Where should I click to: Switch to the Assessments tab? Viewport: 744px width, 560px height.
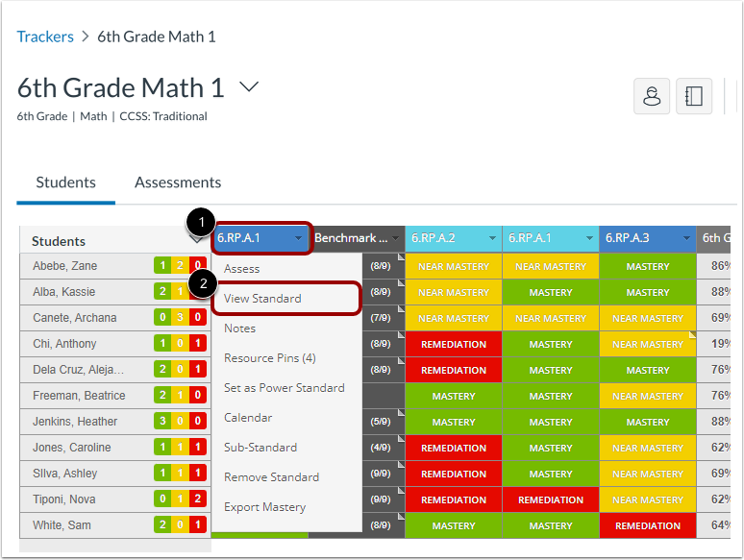(178, 183)
